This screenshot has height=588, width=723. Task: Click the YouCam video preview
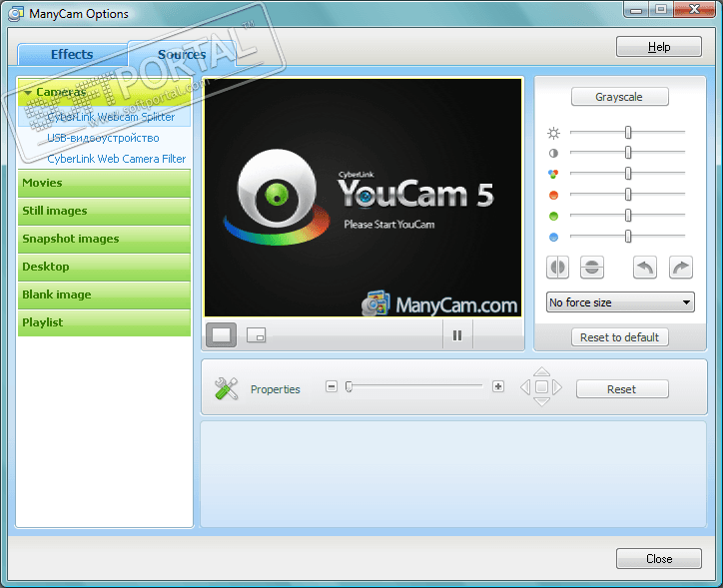click(x=363, y=198)
